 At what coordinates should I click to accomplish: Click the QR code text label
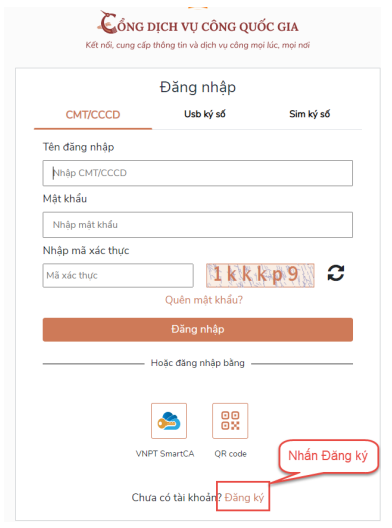pos(231,454)
